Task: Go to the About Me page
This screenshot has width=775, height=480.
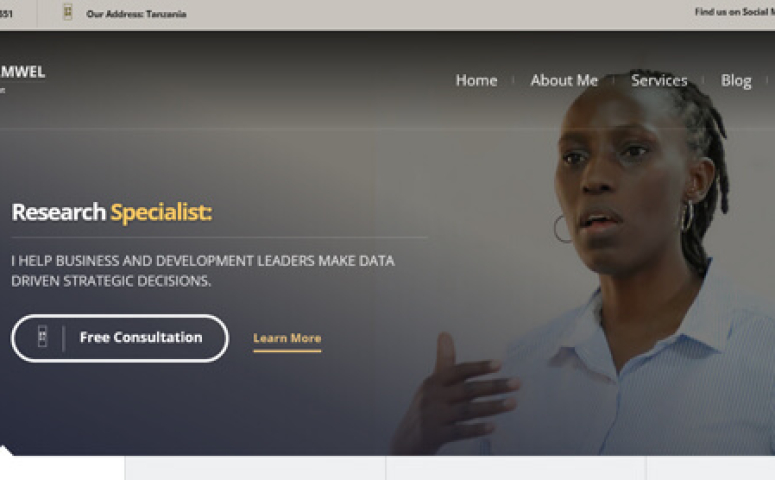Action: pyautogui.click(x=564, y=80)
